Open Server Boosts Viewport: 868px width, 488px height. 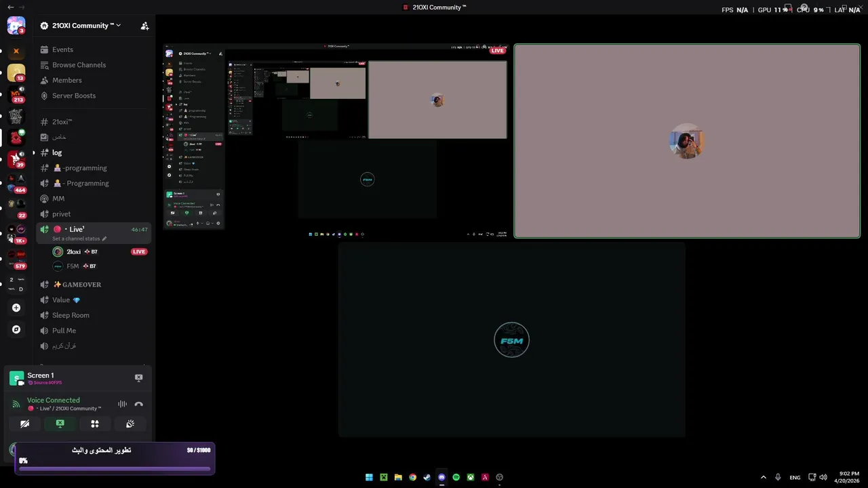[x=94, y=96]
